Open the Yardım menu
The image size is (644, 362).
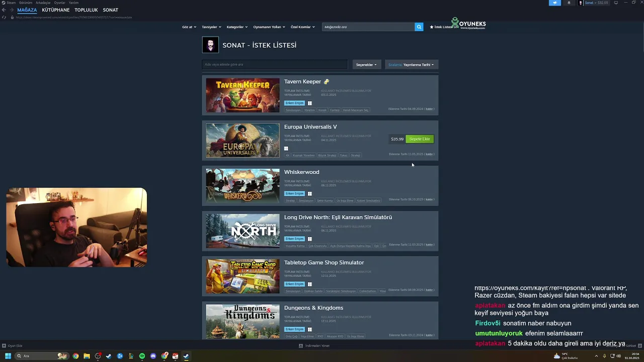point(73,3)
